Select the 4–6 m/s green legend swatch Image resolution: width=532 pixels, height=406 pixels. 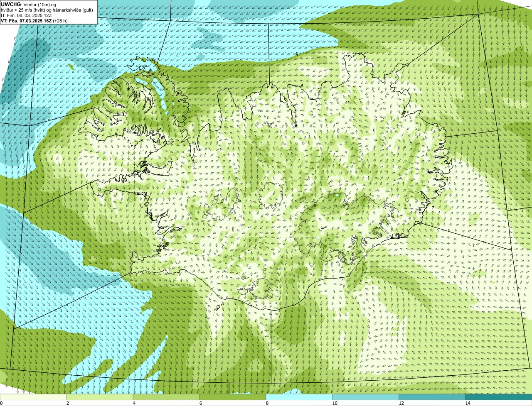coord(166,397)
